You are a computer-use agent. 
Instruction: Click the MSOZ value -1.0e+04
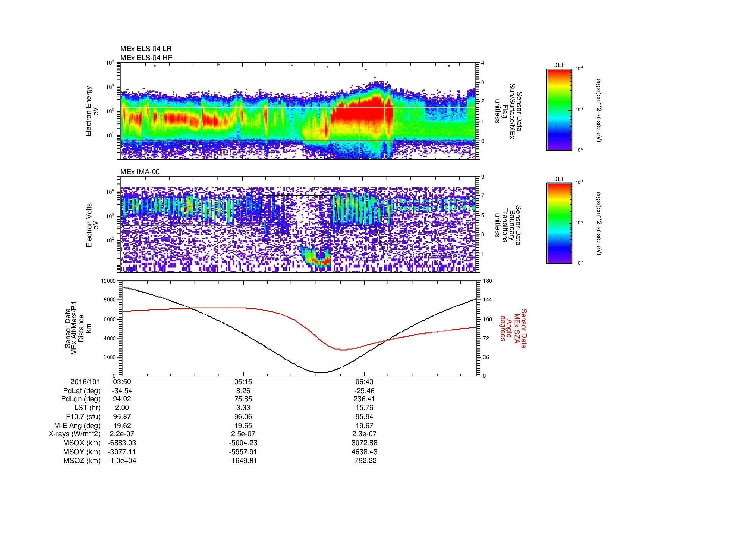[x=122, y=461]
